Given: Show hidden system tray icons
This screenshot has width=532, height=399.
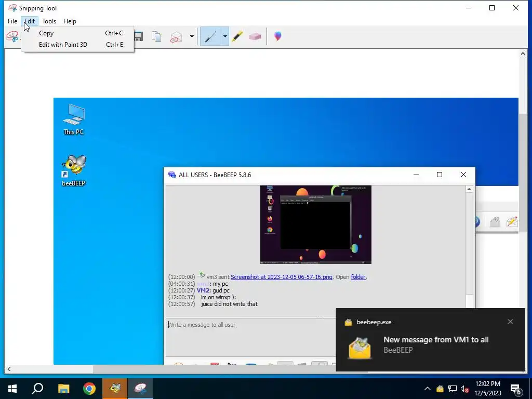Looking at the screenshot, I should 428,389.
